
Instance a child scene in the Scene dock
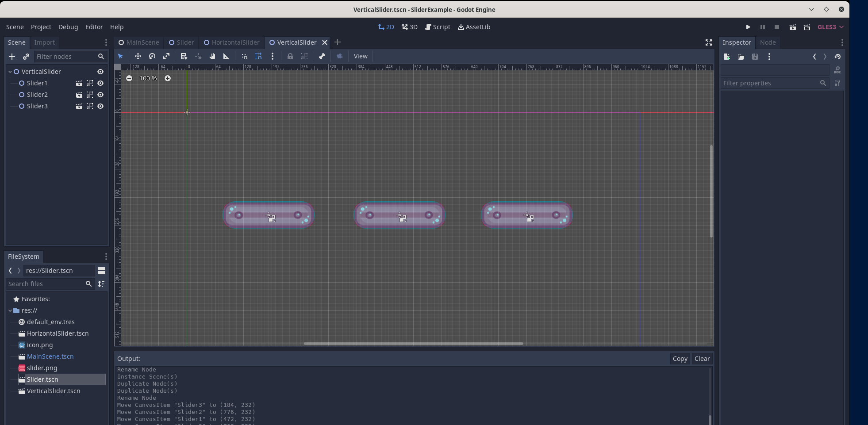click(x=26, y=57)
